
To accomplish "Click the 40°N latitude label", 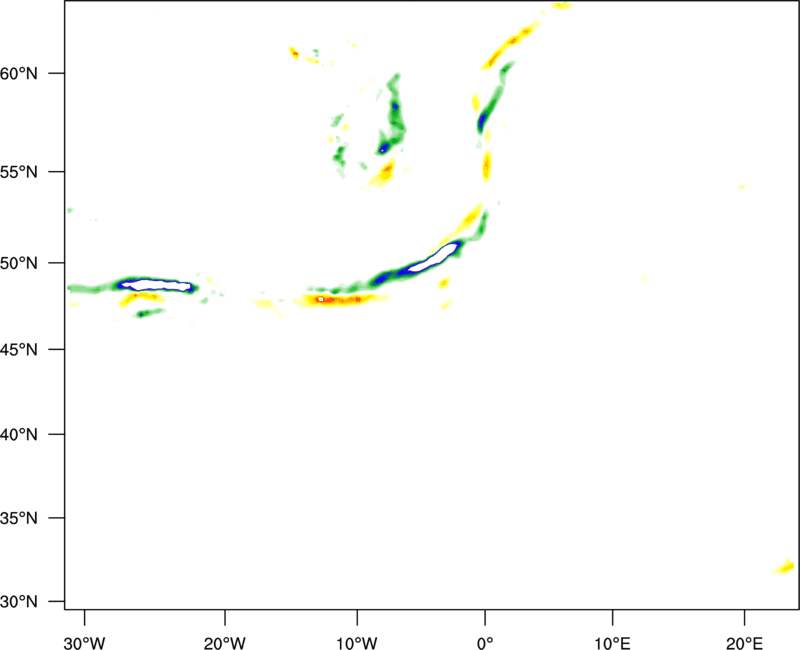I will coord(19,435).
